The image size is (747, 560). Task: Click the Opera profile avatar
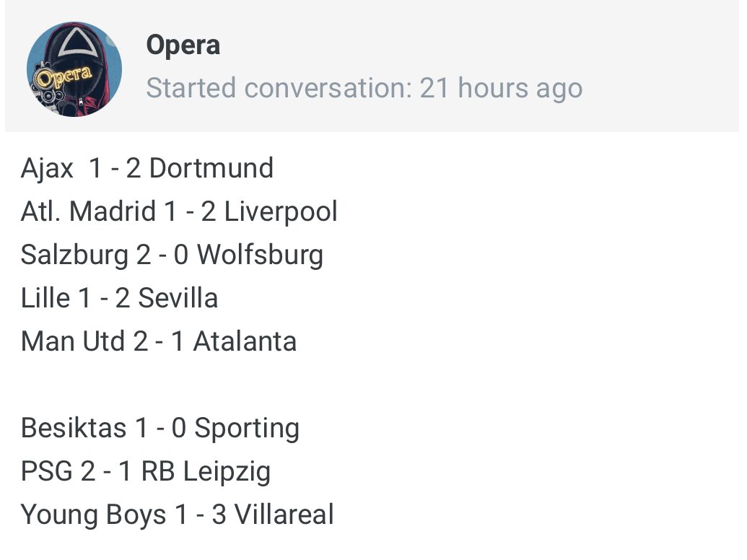point(74,69)
